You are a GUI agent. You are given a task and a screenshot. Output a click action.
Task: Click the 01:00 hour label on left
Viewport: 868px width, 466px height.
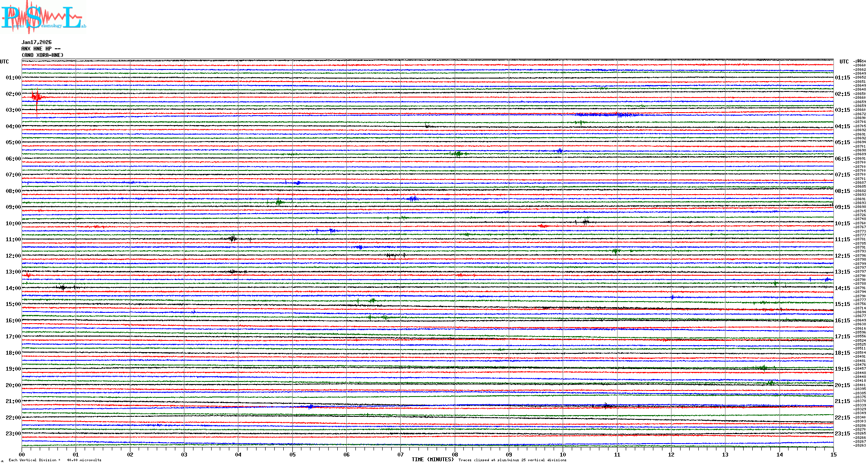coord(13,78)
